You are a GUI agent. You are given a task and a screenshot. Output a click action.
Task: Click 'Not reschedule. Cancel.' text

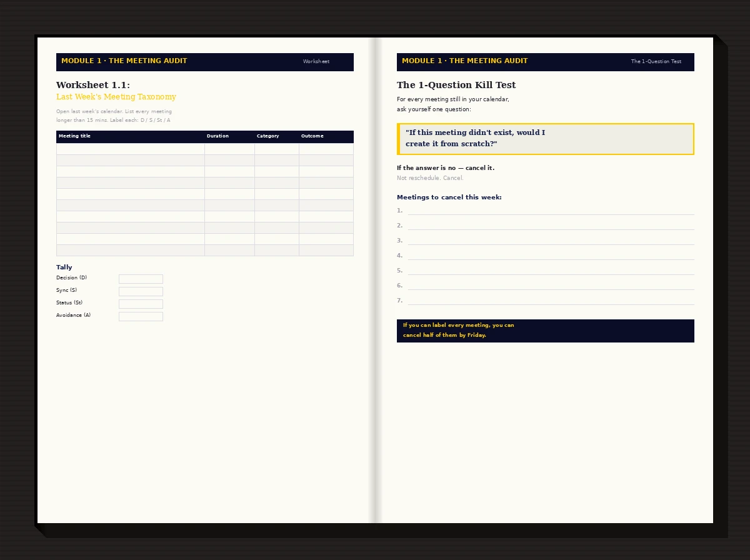430,178
